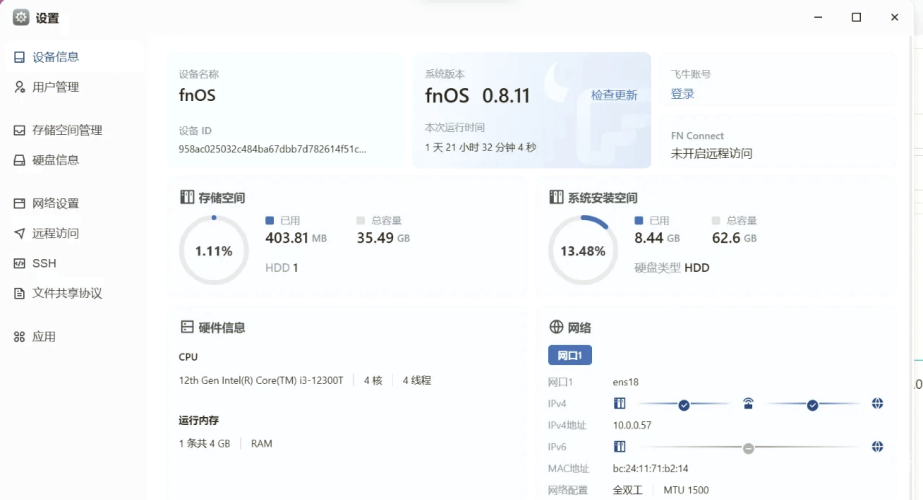
Task: Click the 远程访问 paper plane icon
Action: 19,233
